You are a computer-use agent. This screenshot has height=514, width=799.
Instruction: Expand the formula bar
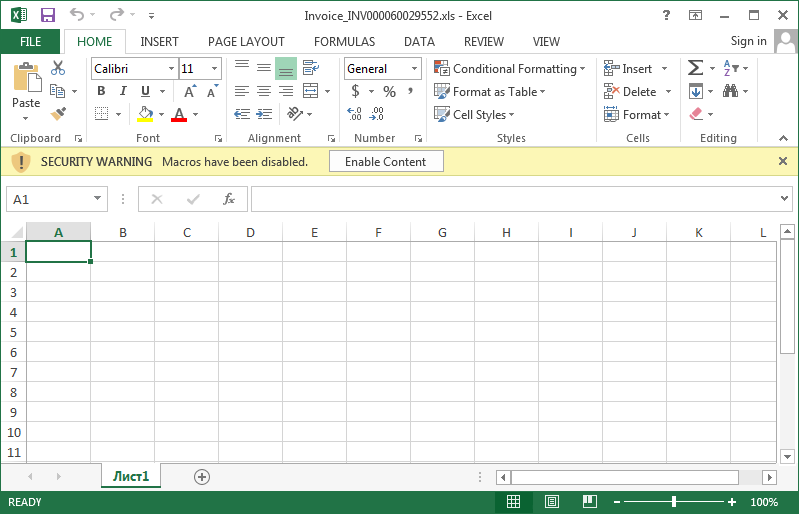tap(785, 199)
